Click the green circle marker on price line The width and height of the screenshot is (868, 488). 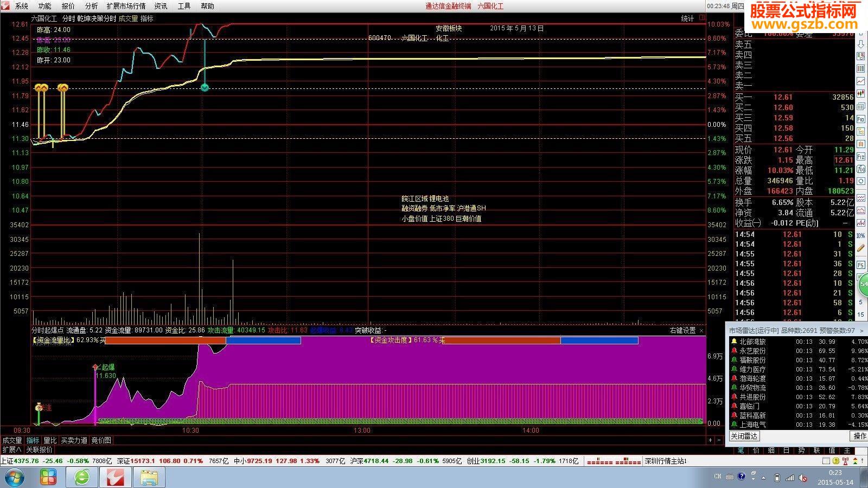[205, 87]
